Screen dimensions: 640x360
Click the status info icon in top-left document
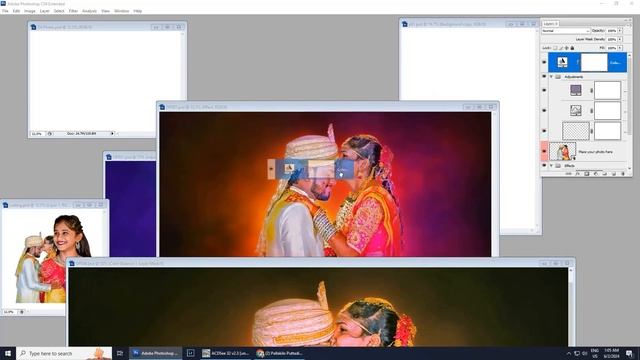[50, 133]
